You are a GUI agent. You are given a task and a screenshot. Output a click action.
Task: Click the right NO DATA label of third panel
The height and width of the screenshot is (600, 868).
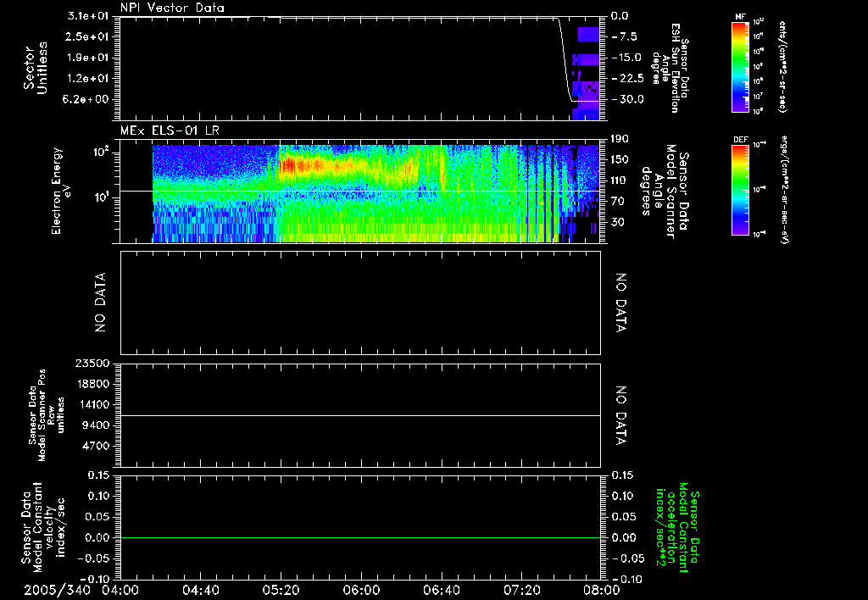pyautogui.click(x=621, y=303)
